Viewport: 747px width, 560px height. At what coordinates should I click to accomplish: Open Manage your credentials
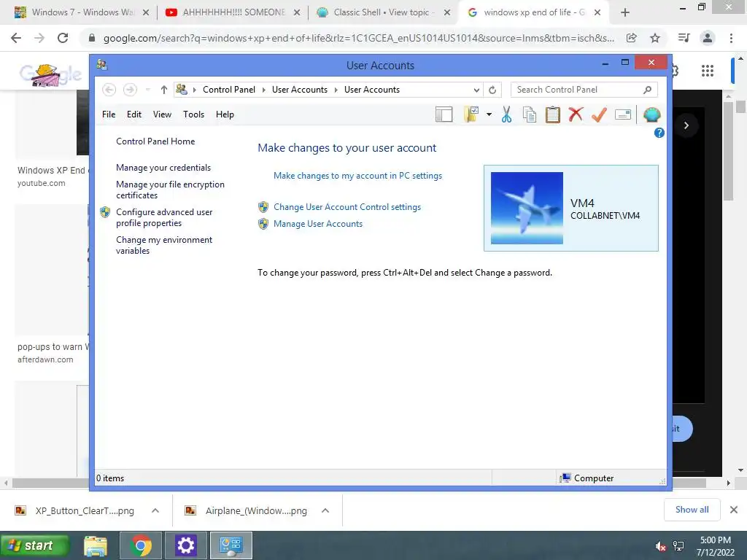pyautogui.click(x=163, y=168)
